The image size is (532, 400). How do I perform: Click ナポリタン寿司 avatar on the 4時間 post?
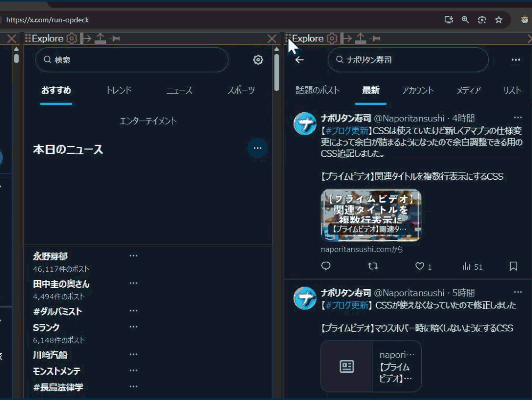305,124
